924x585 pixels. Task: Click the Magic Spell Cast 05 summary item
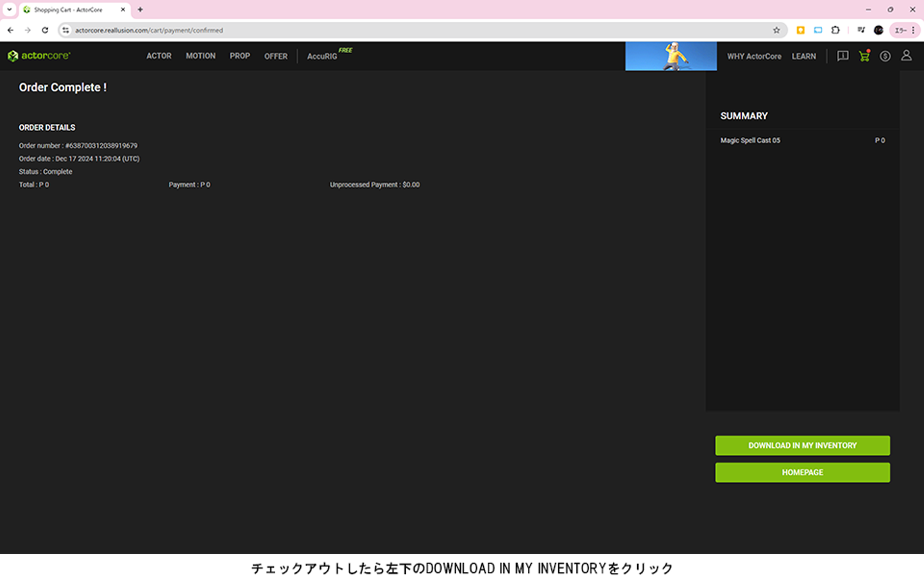[x=750, y=140]
